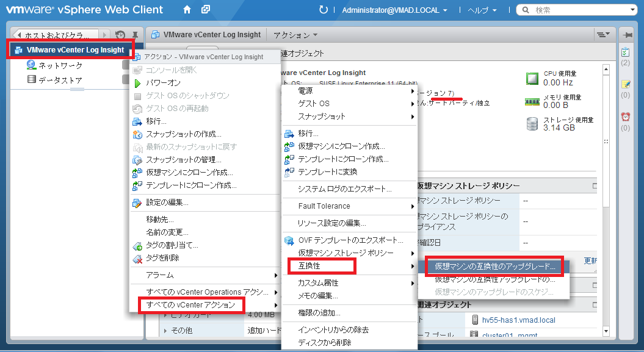Viewport: 644px width, 352px height.
Task: Open navigator history icon
Action: point(120,35)
